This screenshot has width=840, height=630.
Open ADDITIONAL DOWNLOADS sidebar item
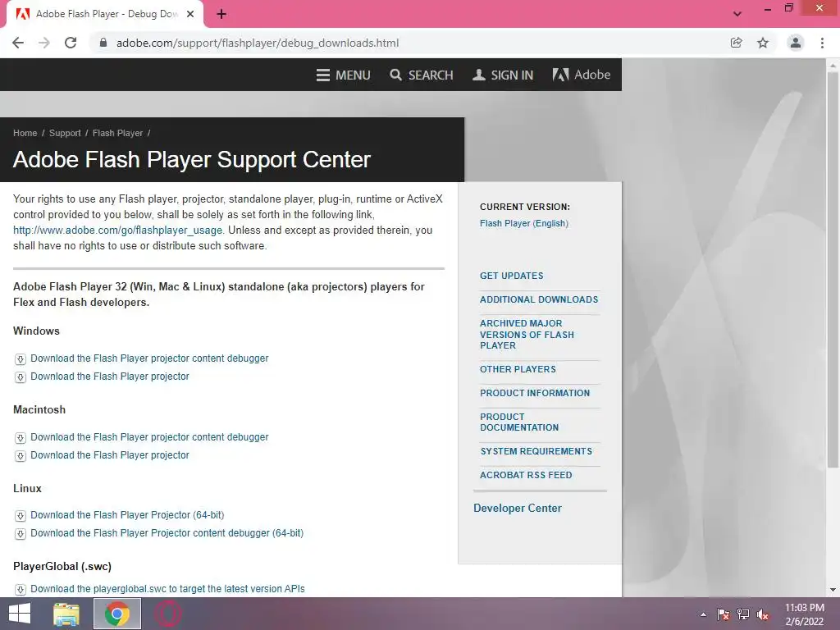coord(539,299)
